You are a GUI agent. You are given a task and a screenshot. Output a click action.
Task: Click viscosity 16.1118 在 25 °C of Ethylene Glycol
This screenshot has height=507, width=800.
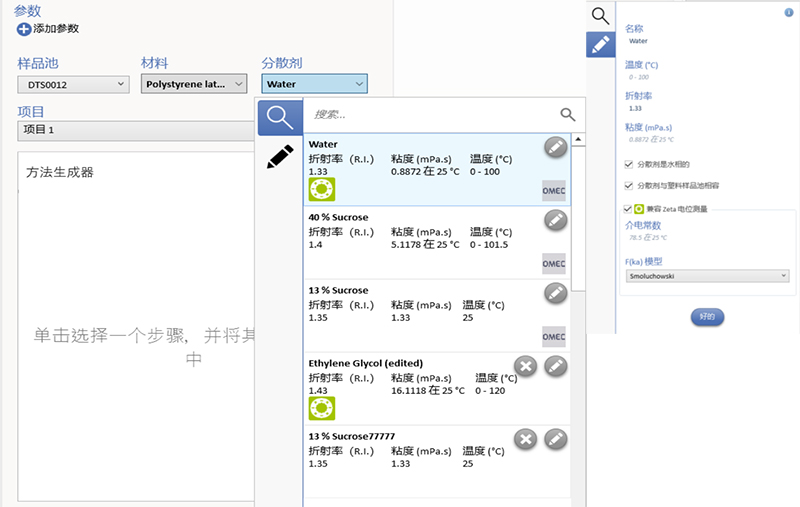click(428, 390)
